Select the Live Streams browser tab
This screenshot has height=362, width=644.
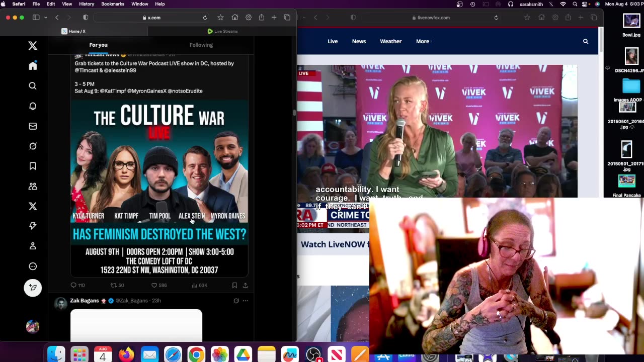(222, 31)
